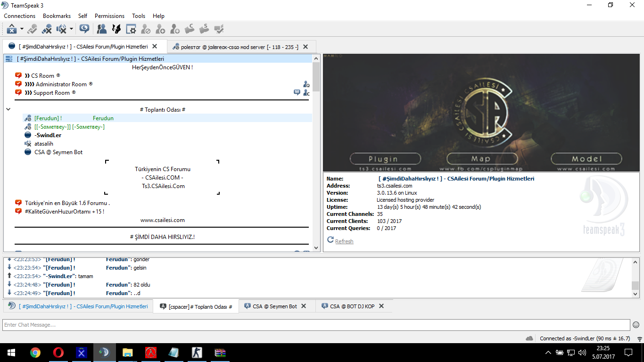
Task: Select the server root row in channel tree
Action: click(x=158, y=59)
